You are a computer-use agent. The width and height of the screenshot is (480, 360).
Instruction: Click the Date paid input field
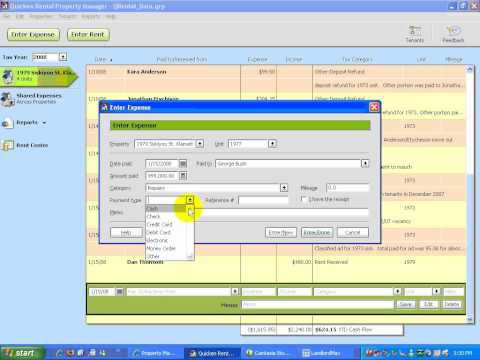pyautogui.click(x=162, y=164)
